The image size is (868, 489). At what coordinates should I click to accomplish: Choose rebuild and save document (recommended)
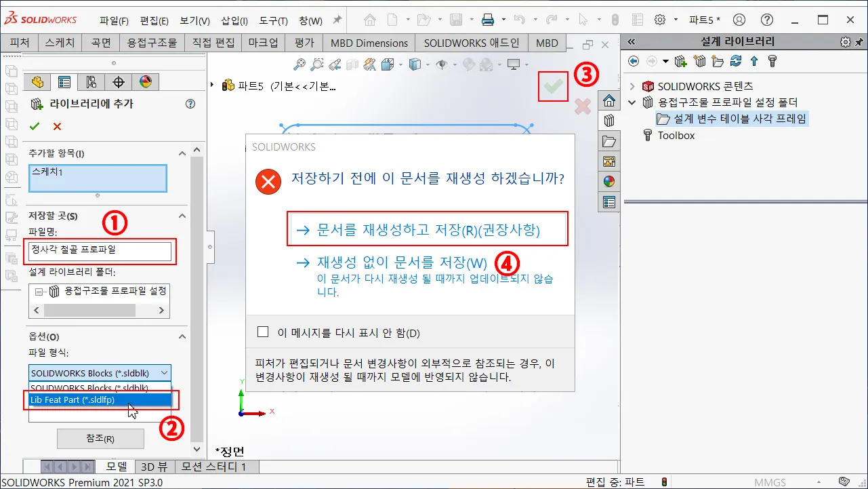coord(428,229)
